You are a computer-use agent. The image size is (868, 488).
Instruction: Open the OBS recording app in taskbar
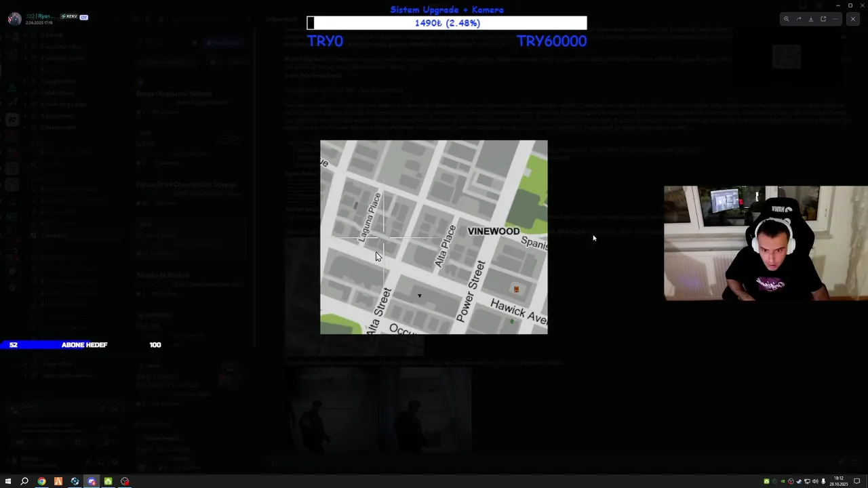pos(125,481)
